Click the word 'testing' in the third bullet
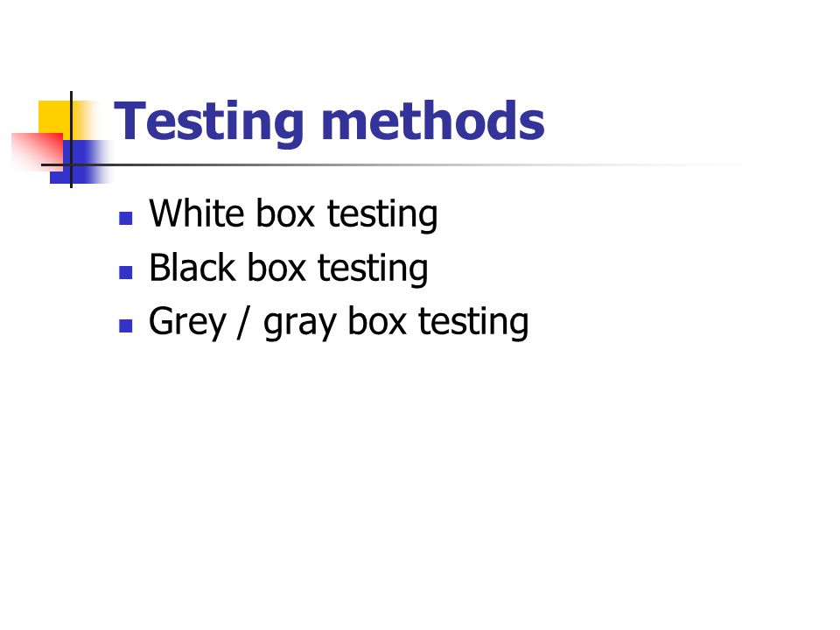Screen dimensions: 840x630 pos(473,323)
